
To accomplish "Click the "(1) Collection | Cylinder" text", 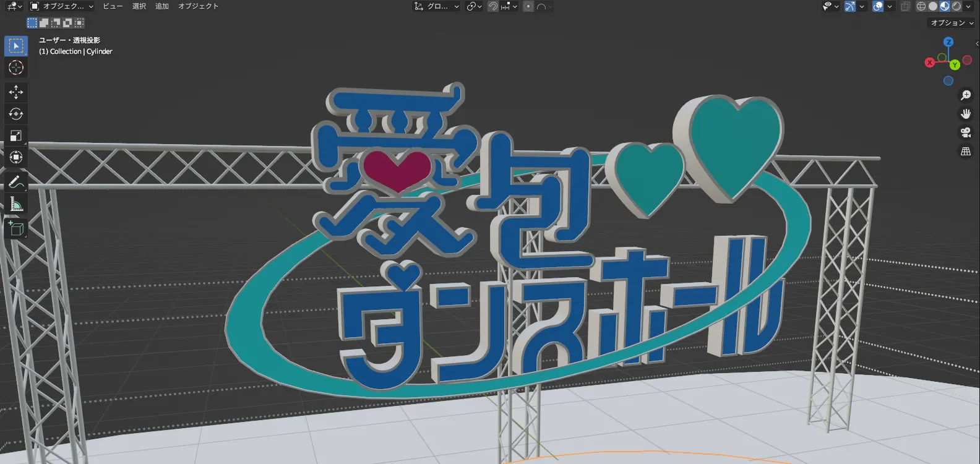I will [75, 51].
